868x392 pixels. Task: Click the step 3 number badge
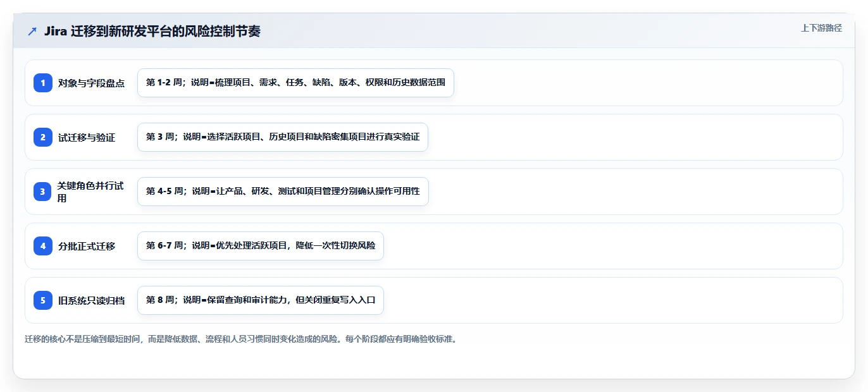point(43,192)
